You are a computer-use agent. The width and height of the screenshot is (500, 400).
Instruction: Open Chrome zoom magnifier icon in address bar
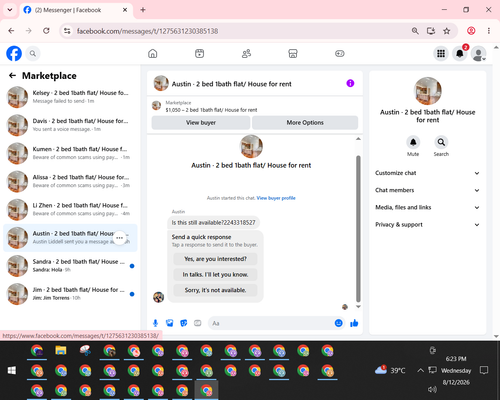[415, 31]
